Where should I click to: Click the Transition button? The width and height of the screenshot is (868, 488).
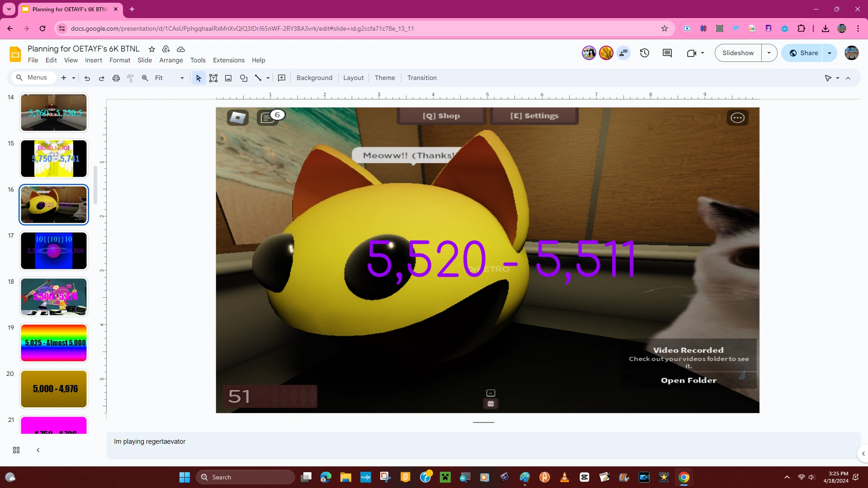[422, 78]
